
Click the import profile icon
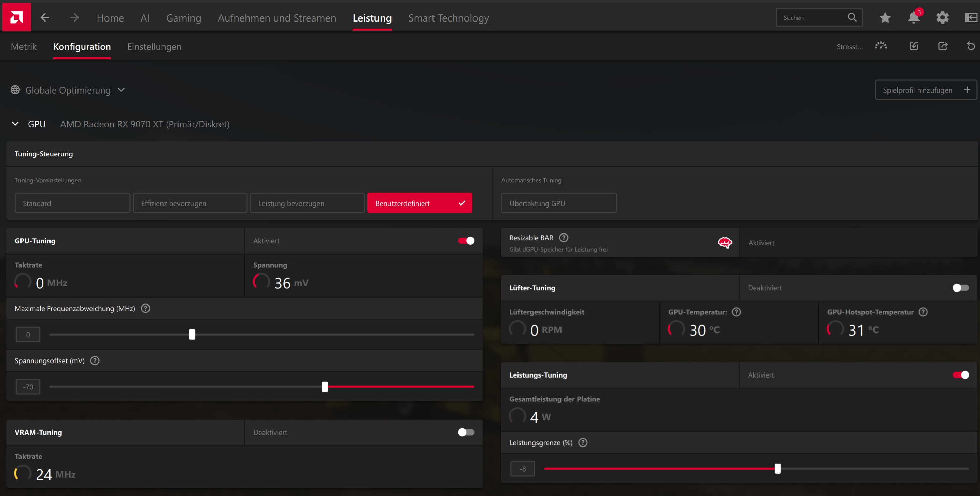pyautogui.click(x=913, y=46)
